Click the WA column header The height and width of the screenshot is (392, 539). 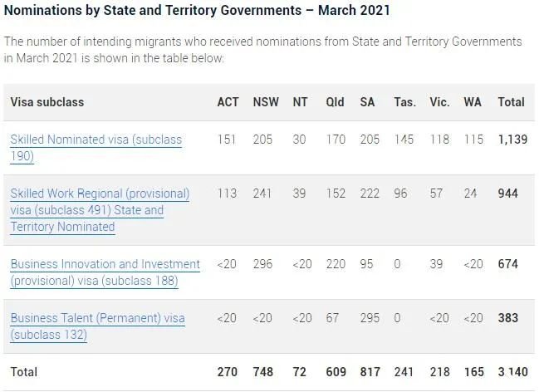473,102
